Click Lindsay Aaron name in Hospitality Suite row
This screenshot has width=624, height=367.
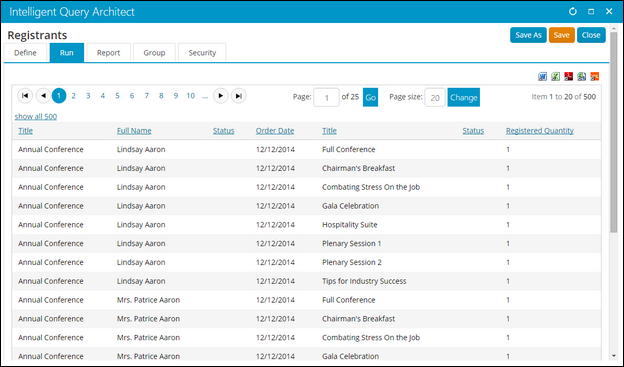pos(141,225)
